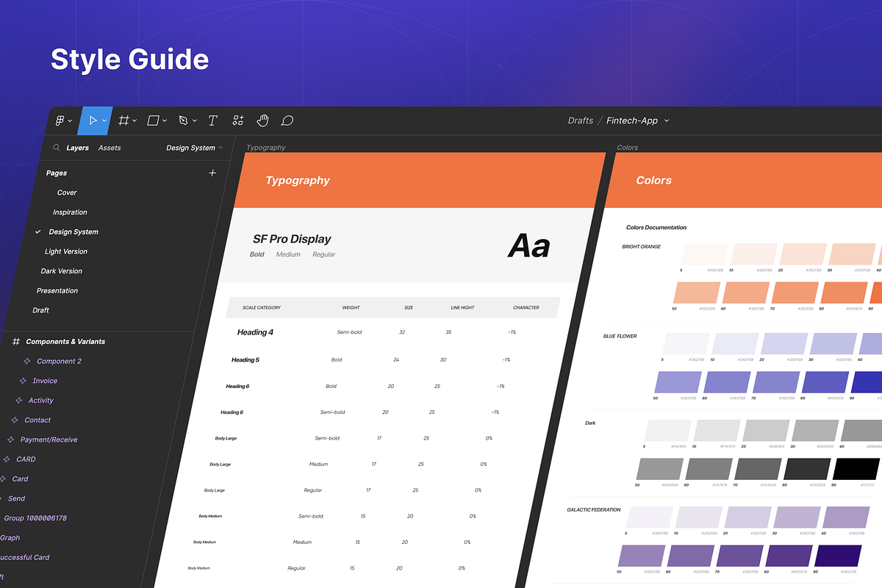
Task: Click the Colors Documentation heading
Action: click(x=656, y=228)
